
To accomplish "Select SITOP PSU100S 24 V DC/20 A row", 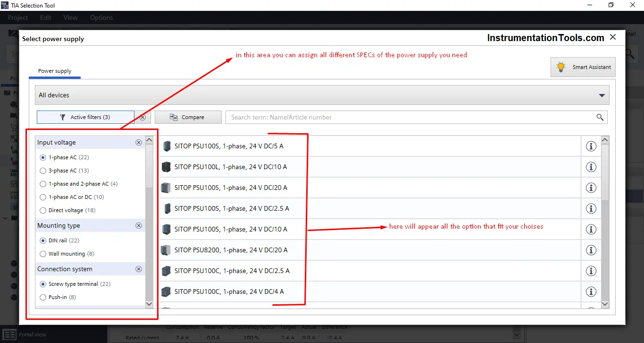I will click(370, 188).
